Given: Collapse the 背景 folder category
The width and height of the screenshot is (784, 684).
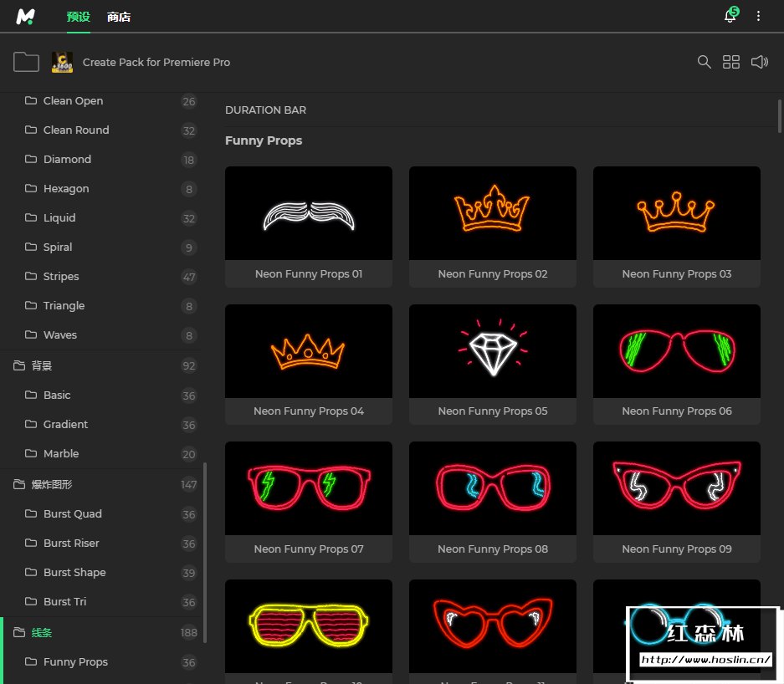Looking at the screenshot, I should pos(19,365).
